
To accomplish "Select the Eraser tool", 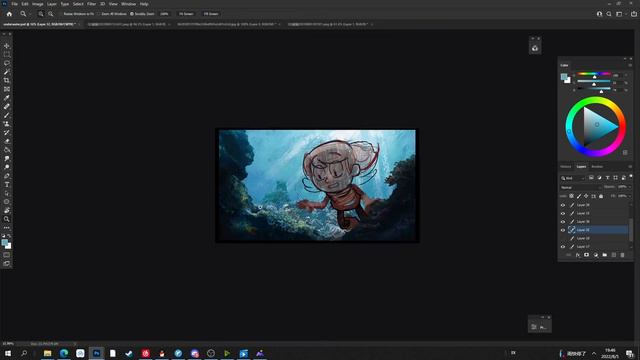I will pos(7,141).
